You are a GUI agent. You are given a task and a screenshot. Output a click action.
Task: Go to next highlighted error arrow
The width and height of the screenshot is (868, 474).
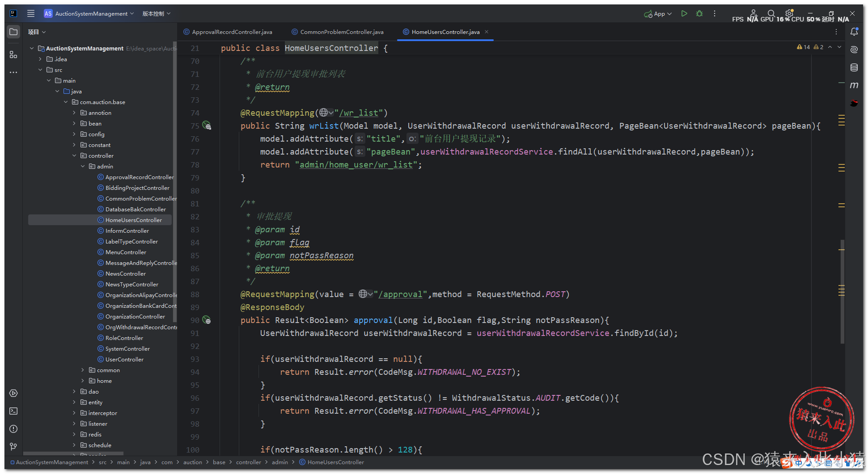pyautogui.click(x=839, y=47)
